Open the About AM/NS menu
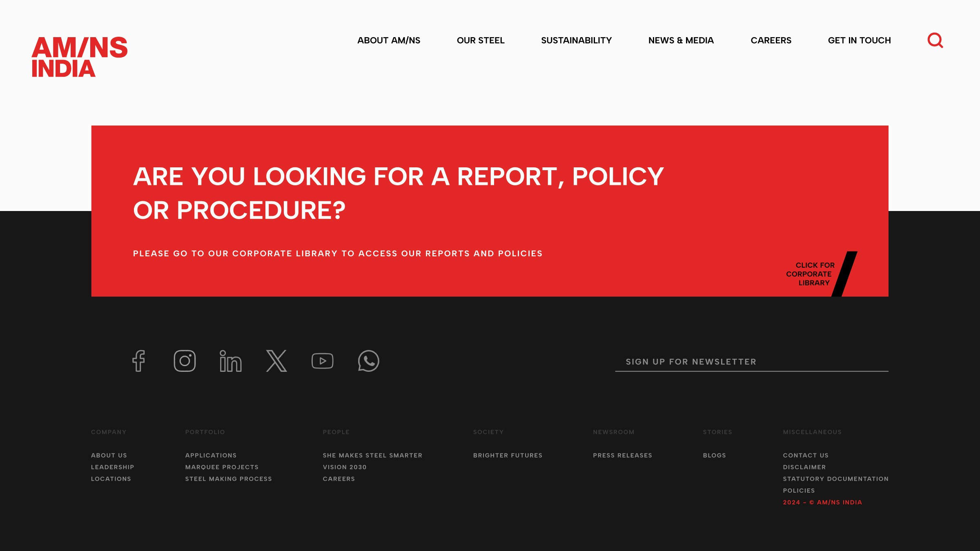This screenshot has height=551, width=980. pyautogui.click(x=388, y=40)
